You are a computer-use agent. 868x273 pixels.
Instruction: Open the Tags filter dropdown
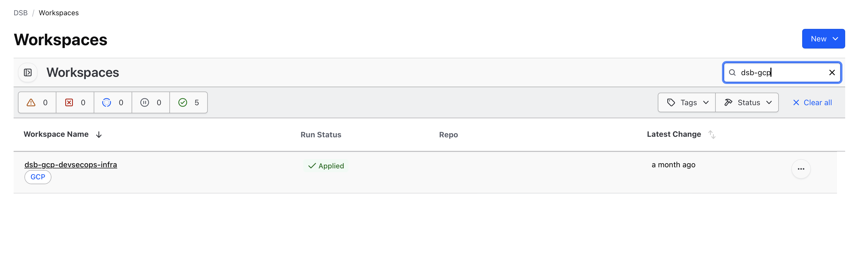[x=686, y=103]
